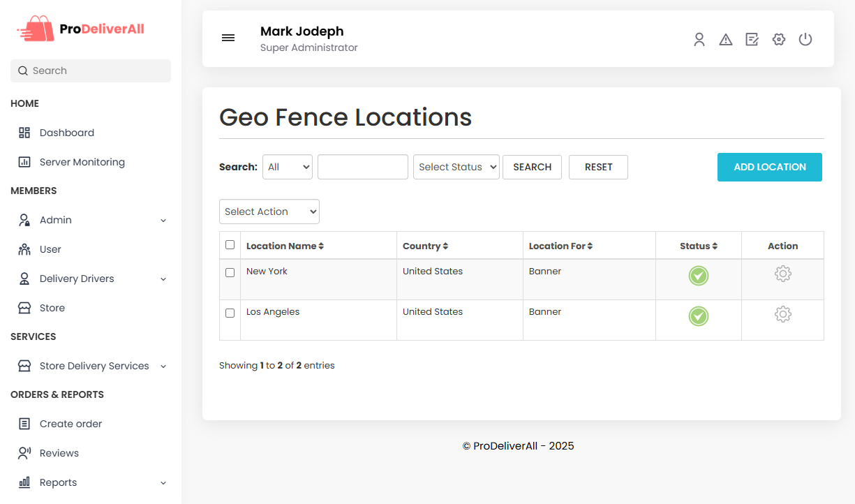The width and height of the screenshot is (855, 504).
Task: Open the user profile icon in header
Action: coord(699,39)
